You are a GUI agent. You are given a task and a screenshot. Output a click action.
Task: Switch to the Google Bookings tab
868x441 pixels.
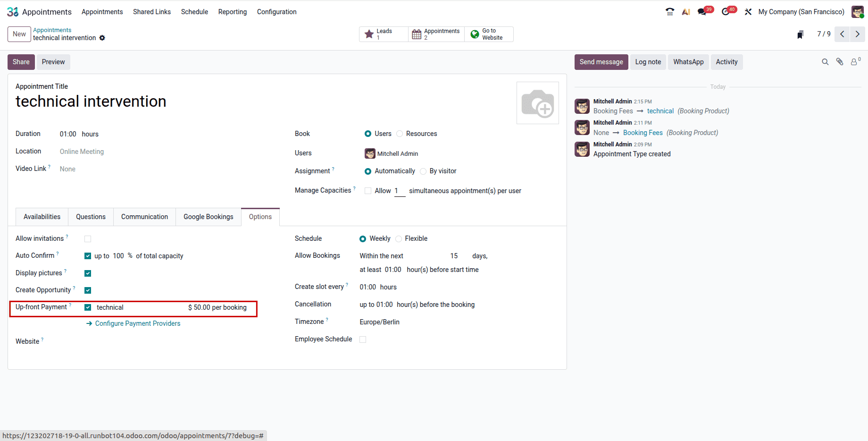click(x=209, y=217)
